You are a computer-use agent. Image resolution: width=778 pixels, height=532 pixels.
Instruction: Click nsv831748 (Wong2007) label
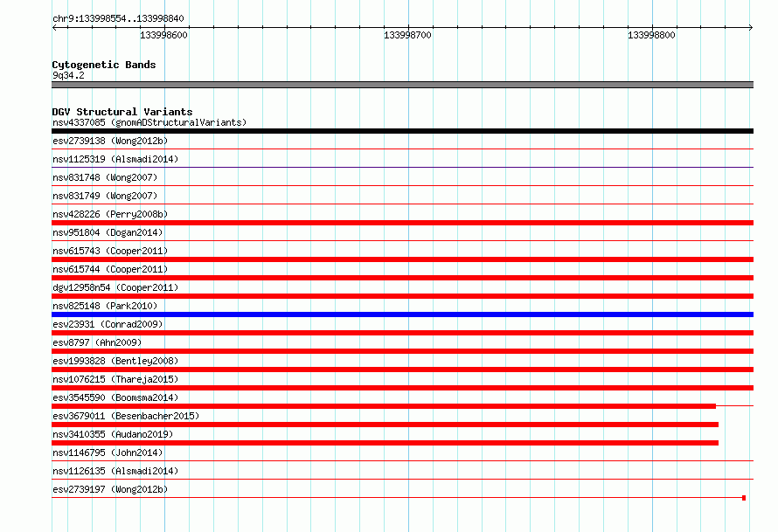tap(105, 177)
